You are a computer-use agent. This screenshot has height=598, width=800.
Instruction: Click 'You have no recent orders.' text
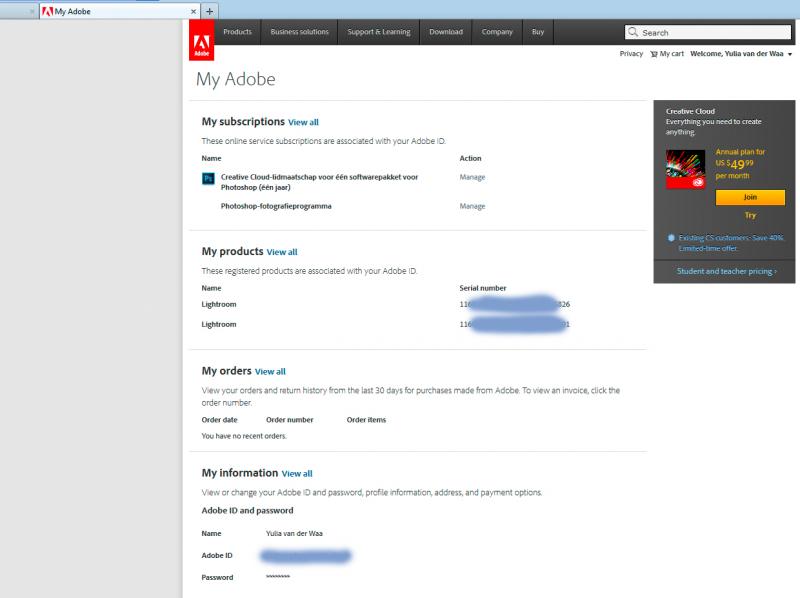[x=244, y=436]
